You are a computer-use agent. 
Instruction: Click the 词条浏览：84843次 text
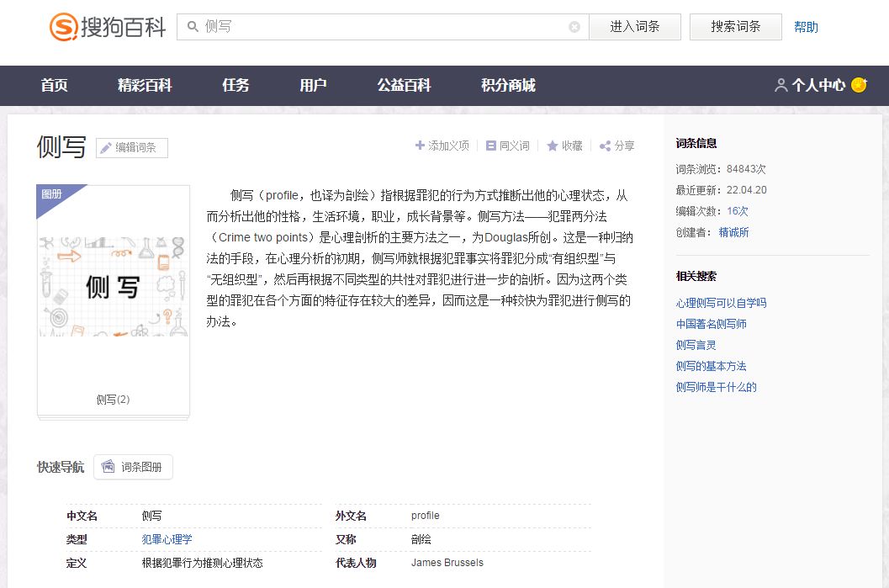[x=721, y=169]
